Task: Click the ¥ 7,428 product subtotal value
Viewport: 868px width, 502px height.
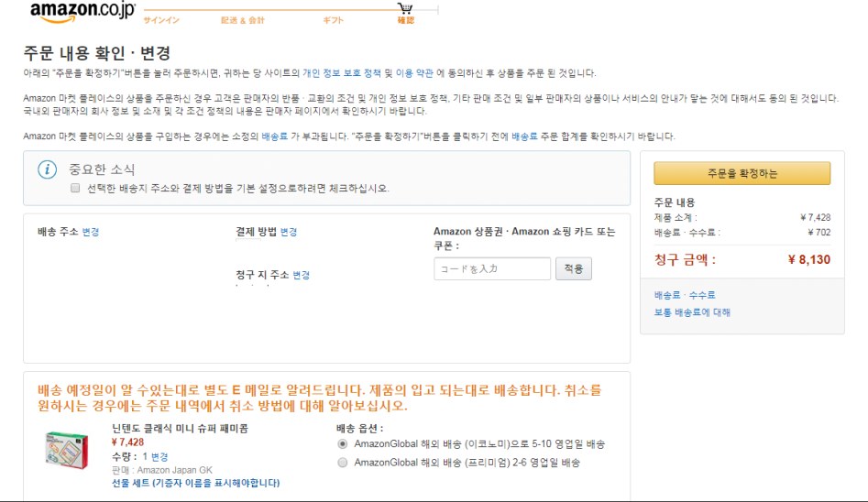Action: pyautogui.click(x=815, y=217)
